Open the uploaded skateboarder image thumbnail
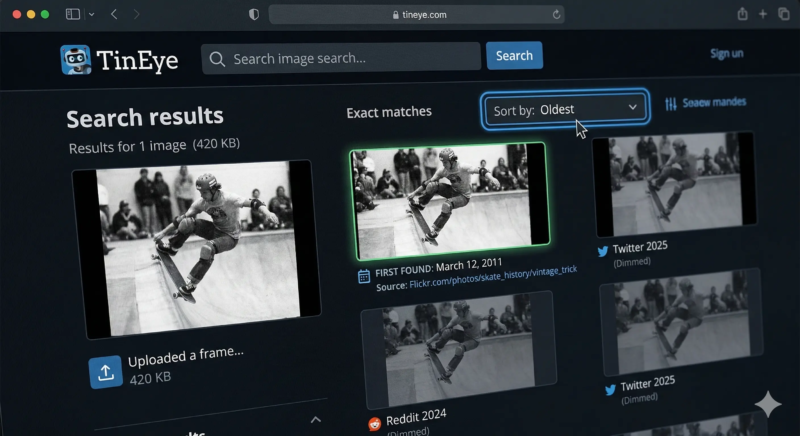Screen dimensions: 800x436 [196, 249]
